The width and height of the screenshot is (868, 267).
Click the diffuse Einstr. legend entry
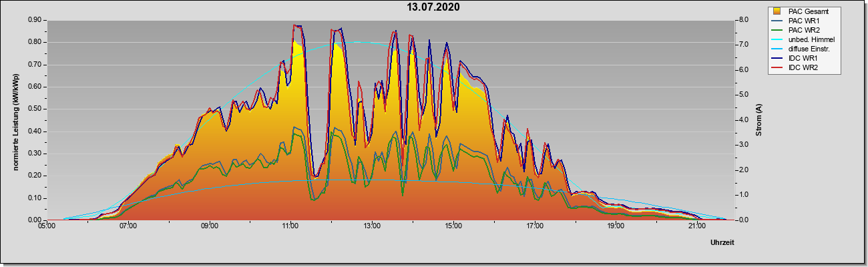(x=809, y=49)
